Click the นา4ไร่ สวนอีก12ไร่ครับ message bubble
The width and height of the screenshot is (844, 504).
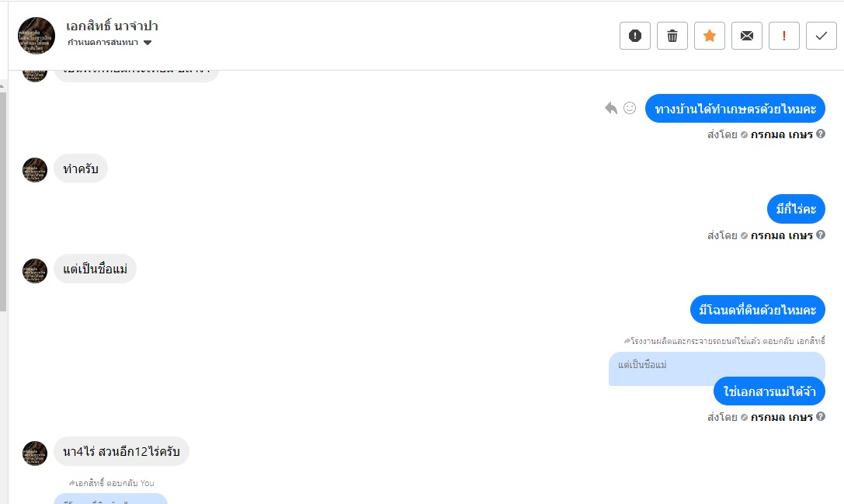pos(121,452)
